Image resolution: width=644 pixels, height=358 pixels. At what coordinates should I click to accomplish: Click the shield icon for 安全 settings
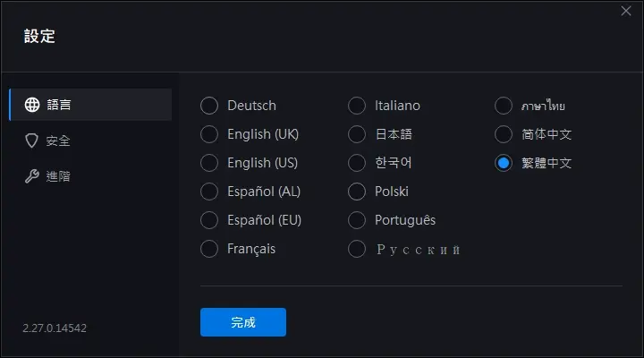31,141
